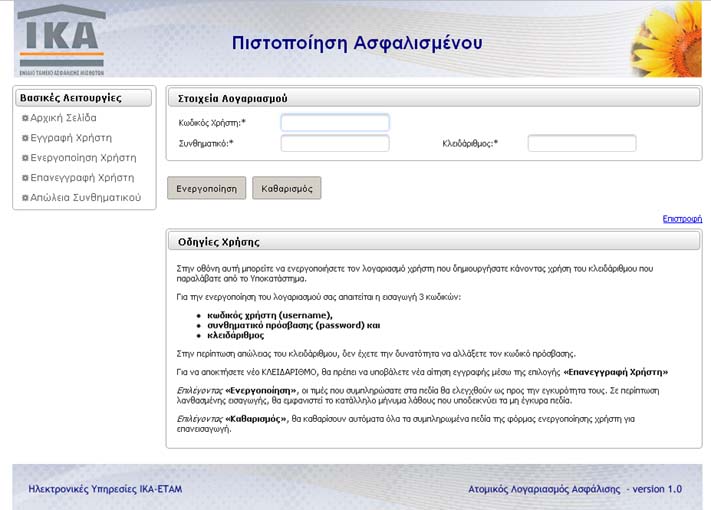Focus the Κωδικός Χρήστη input field
This screenshot has width=711, height=510.
tap(335, 122)
